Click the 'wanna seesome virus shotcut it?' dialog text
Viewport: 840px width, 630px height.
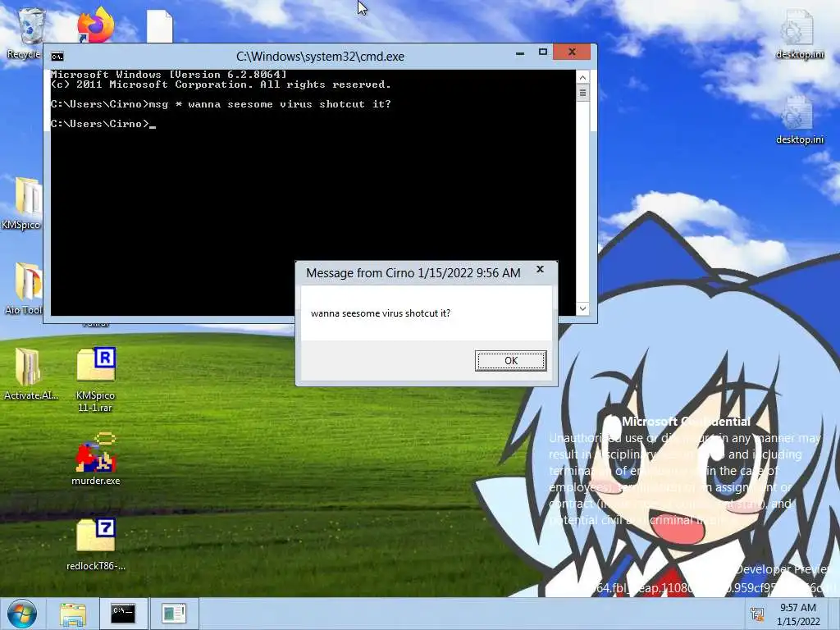(381, 313)
